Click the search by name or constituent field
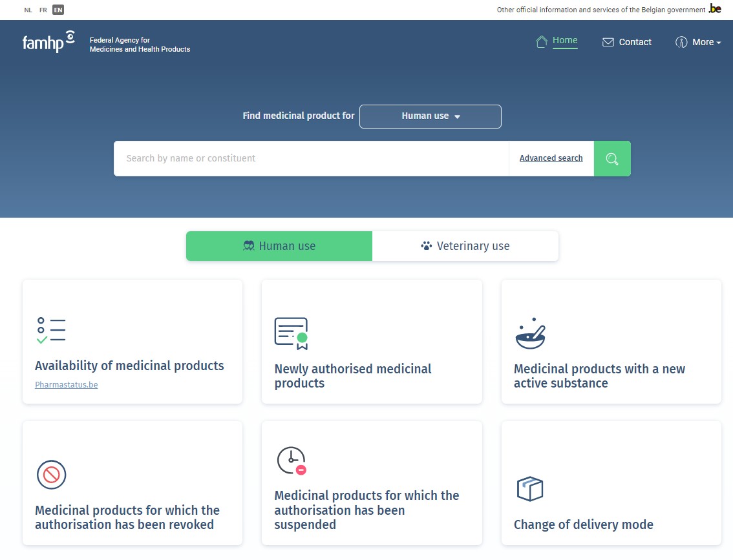 click(312, 158)
